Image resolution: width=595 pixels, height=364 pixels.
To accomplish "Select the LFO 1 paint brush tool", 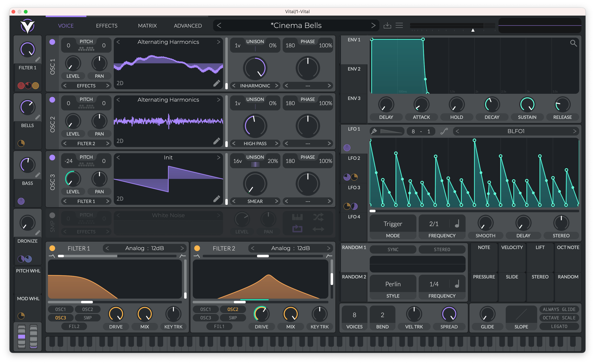I will (x=374, y=131).
